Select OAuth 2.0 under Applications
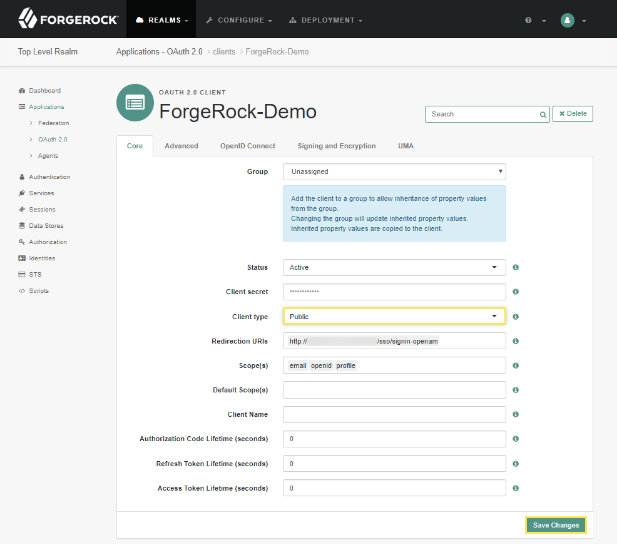The height and width of the screenshot is (545, 617). click(x=53, y=139)
